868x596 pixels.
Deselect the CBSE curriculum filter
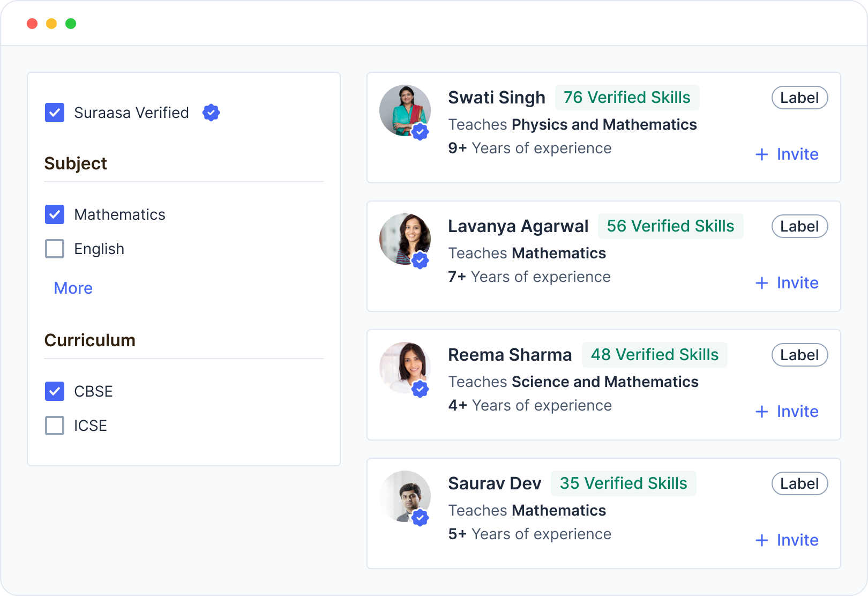55,391
